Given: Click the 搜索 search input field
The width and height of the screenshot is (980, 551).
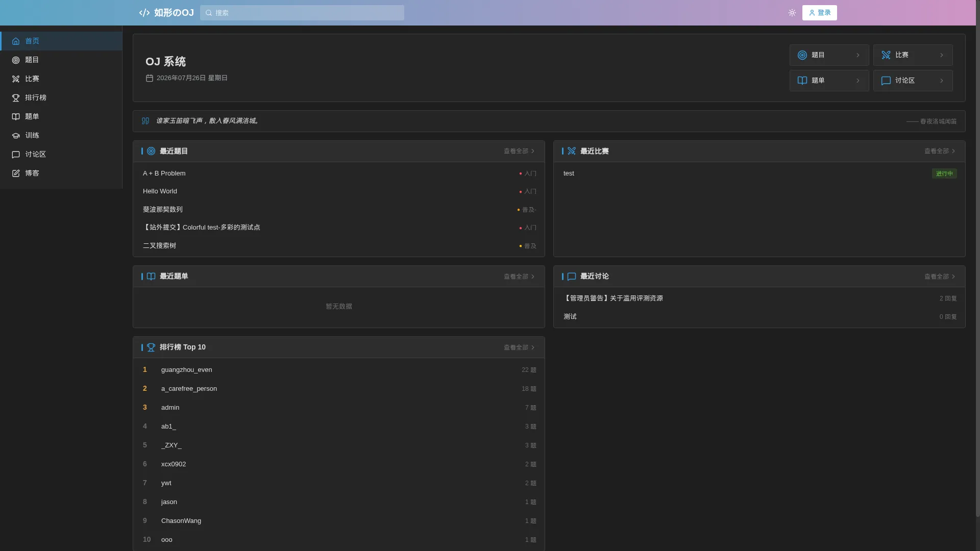Looking at the screenshot, I should (x=302, y=13).
